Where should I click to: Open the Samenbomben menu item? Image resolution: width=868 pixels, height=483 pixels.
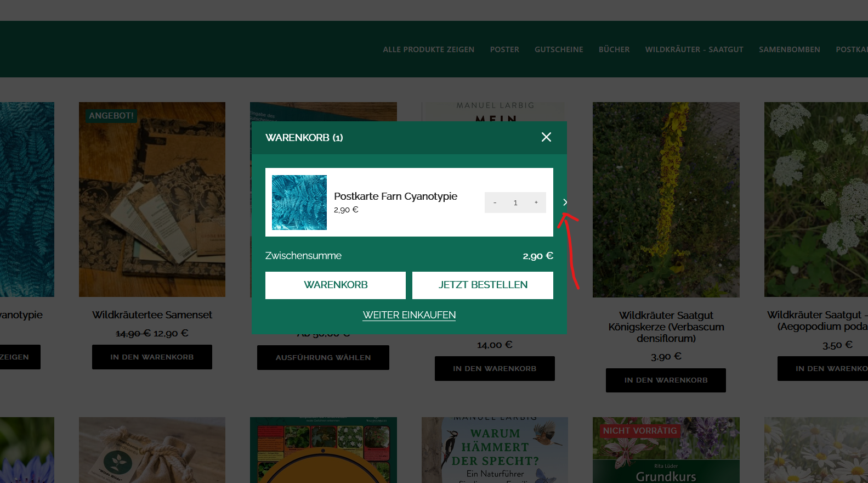tap(790, 49)
